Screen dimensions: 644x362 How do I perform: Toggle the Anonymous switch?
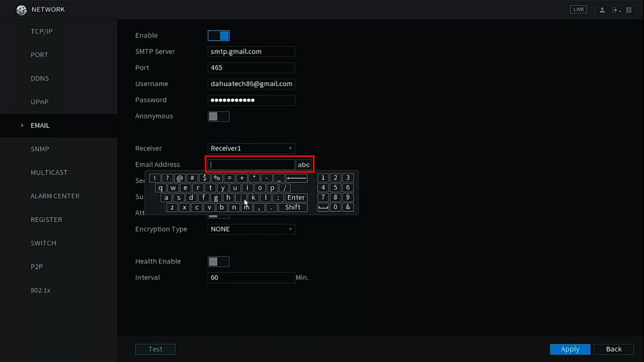(219, 116)
